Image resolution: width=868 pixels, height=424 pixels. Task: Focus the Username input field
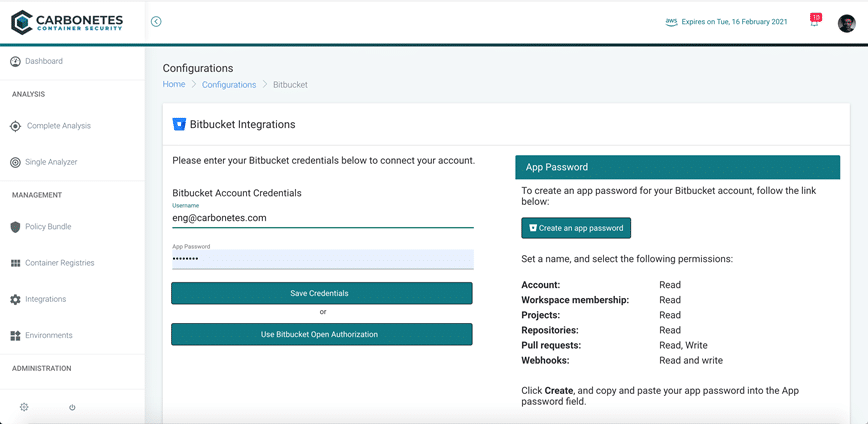click(323, 218)
